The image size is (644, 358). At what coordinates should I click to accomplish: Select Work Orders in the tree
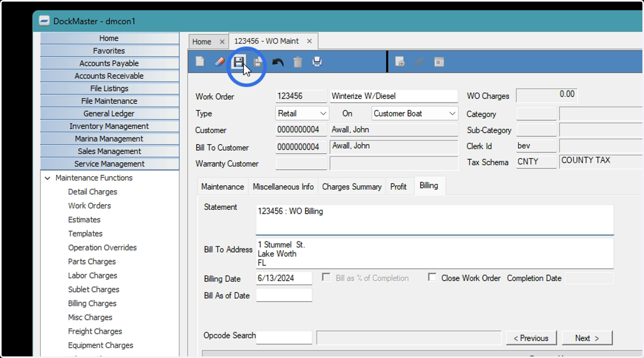90,206
